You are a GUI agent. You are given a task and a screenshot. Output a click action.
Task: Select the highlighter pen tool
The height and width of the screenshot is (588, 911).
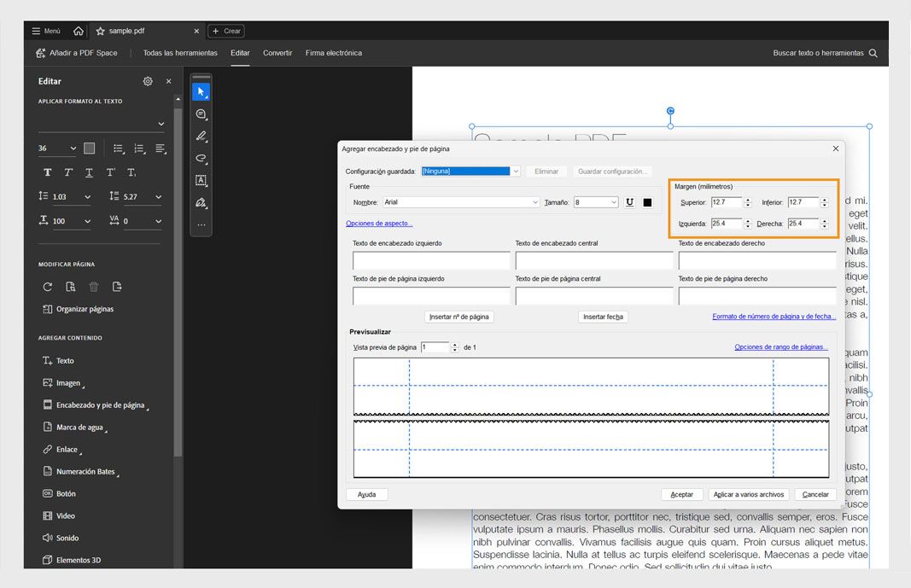[201, 136]
